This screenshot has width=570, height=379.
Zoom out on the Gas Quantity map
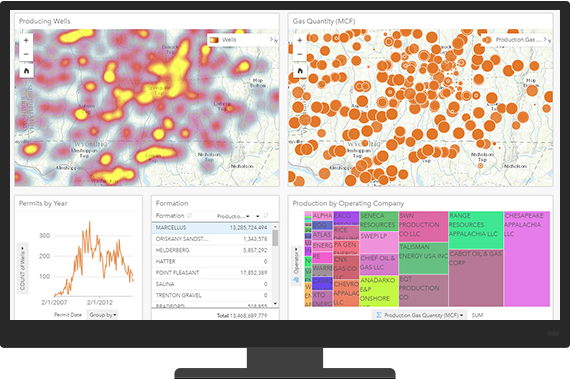(x=300, y=54)
